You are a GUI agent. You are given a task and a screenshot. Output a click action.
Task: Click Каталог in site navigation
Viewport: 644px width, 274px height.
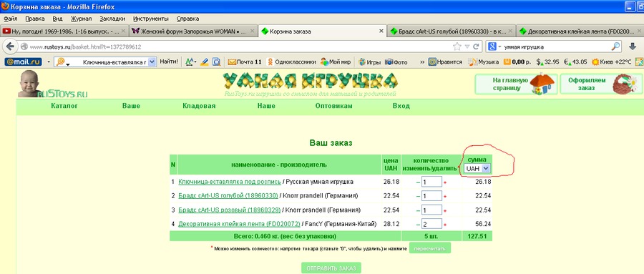point(64,106)
